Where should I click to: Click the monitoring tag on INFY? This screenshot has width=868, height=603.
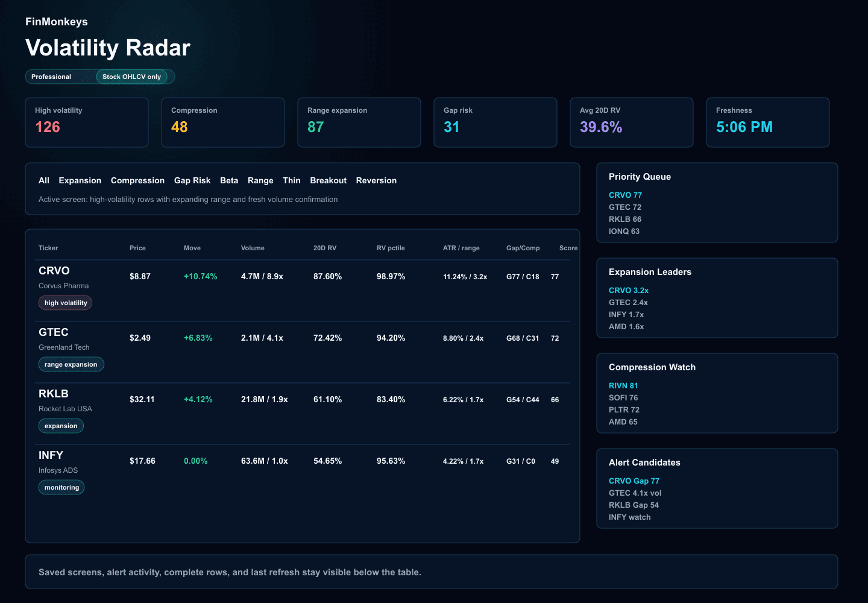click(61, 487)
